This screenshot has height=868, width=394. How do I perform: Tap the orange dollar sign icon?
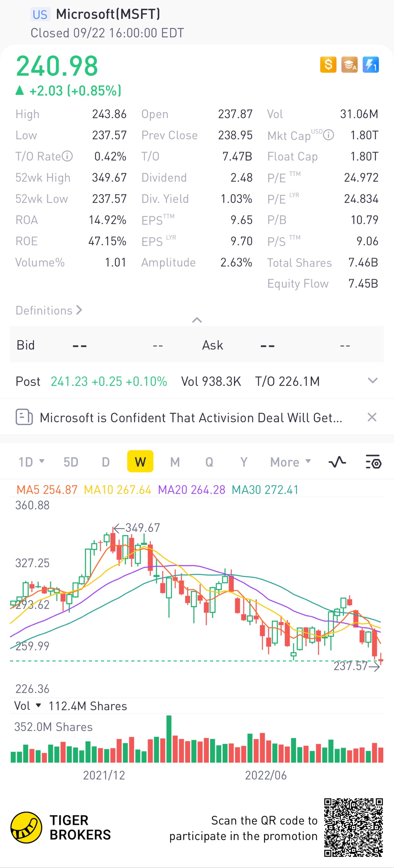pyautogui.click(x=328, y=65)
